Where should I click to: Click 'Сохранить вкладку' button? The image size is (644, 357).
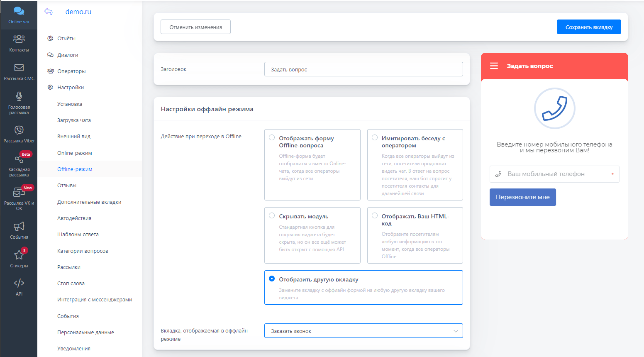coord(588,27)
